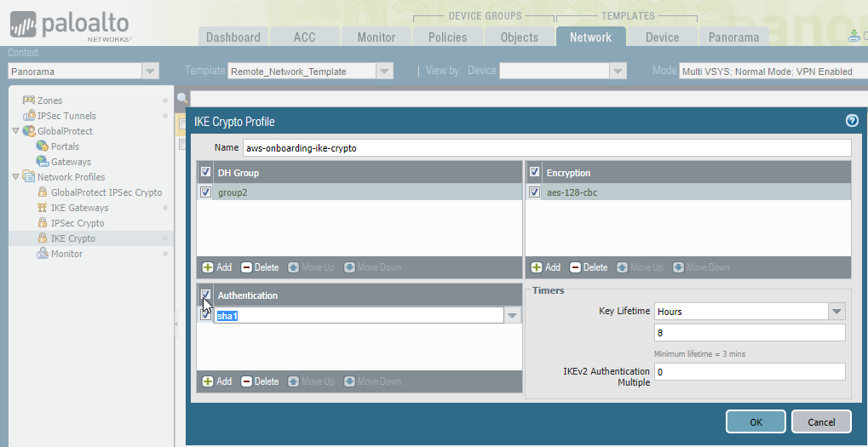Click the lock icon beside GlobalProtect IPSec Crypto
868x447 pixels.
pos(42,192)
